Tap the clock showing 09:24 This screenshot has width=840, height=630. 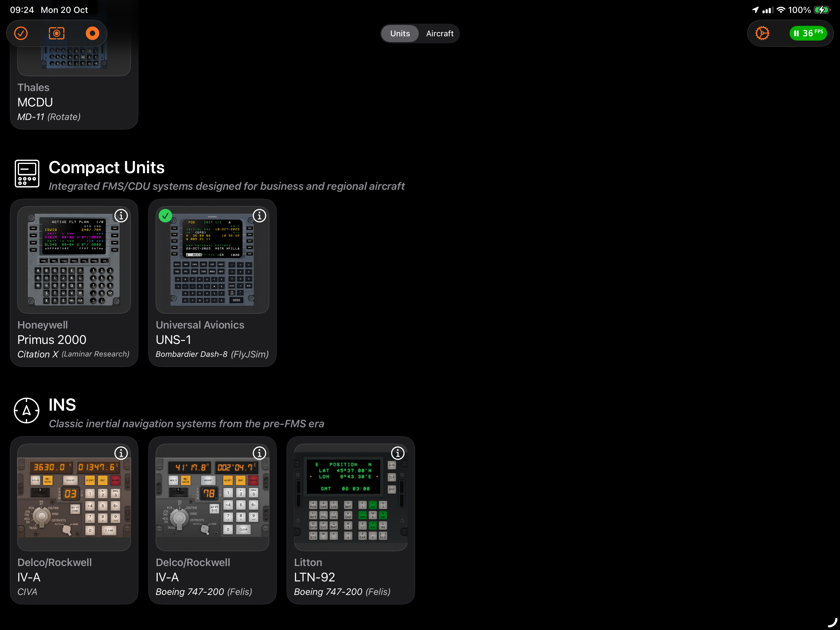point(22,10)
